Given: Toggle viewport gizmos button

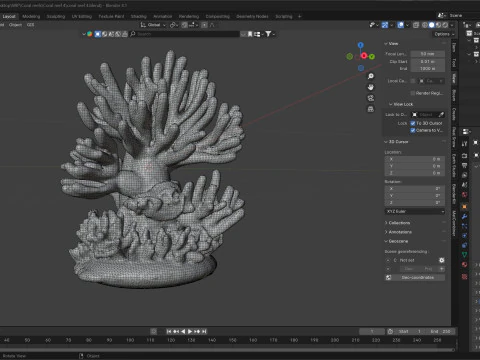Looking at the screenshot, I should (x=385, y=25).
